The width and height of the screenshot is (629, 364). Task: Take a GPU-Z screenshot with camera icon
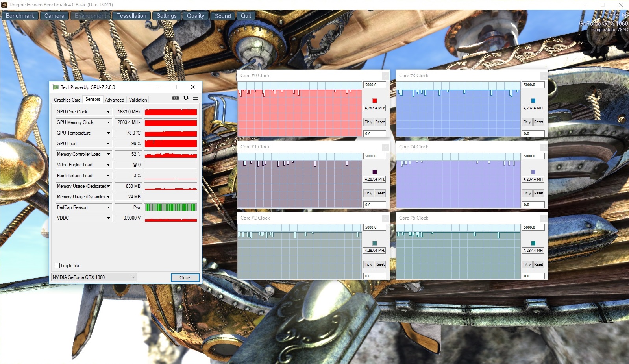[176, 98]
